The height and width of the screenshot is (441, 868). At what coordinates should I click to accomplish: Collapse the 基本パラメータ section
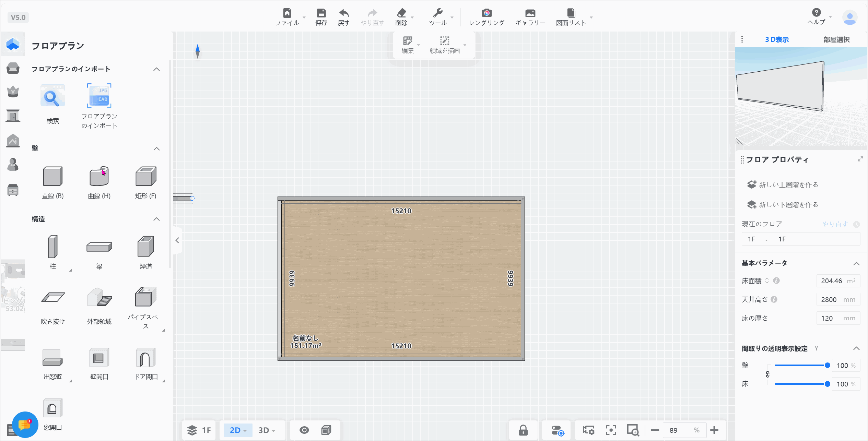click(856, 263)
